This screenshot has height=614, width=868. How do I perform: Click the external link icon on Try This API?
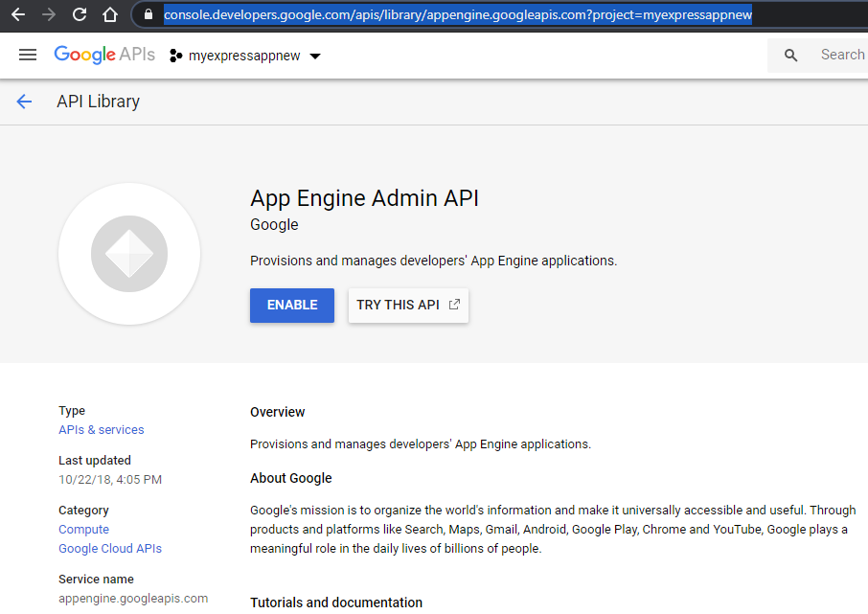pos(454,304)
